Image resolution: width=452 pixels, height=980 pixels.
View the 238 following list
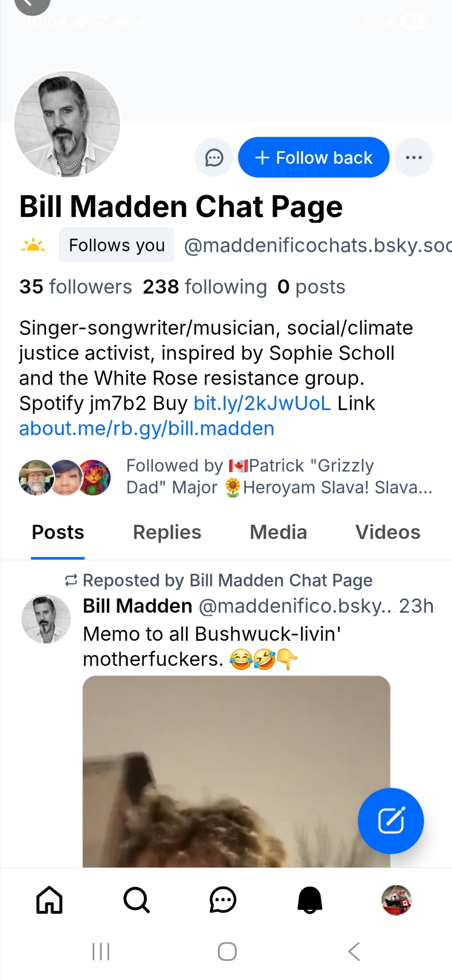click(x=205, y=287)
